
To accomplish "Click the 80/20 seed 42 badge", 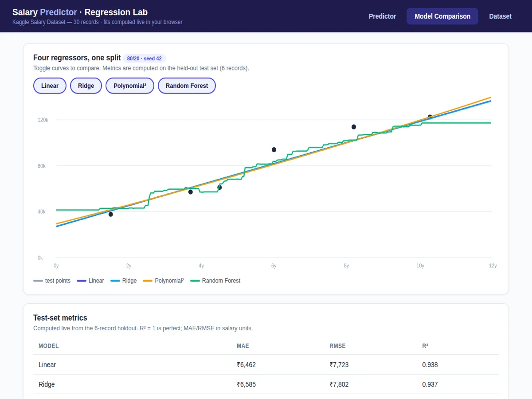I will click(x=145, y=59).
